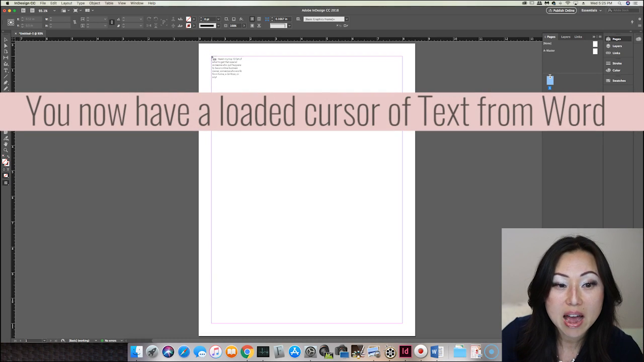Open the zoom level 93.1% dropdown

(54, 11)
